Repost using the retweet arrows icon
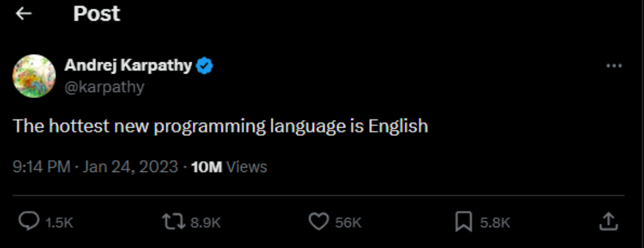The height and width of the screenshot is (248, 644). point(174,222)
